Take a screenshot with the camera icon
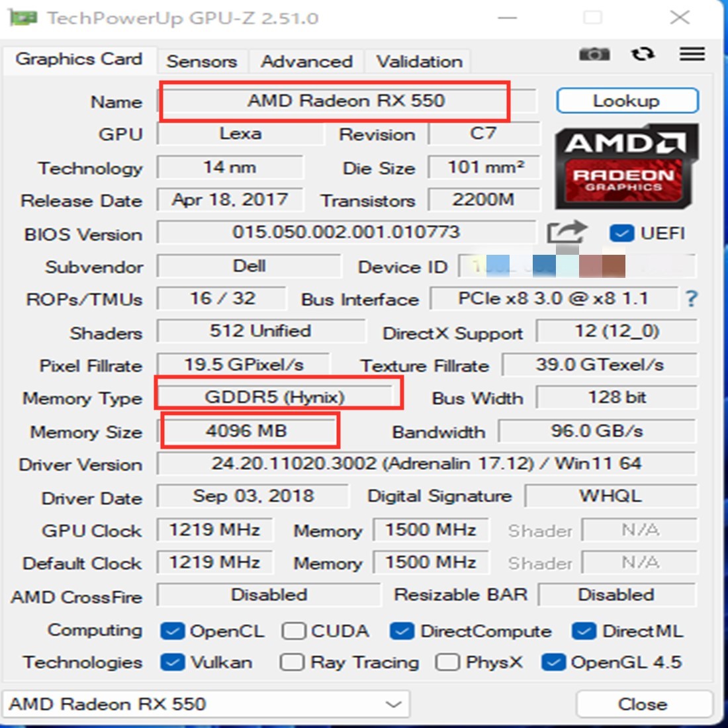The image size is (728, 728). (x=594, y=54)
